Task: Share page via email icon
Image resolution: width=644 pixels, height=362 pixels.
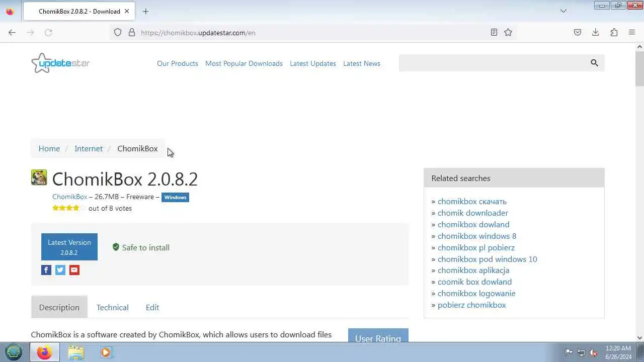Action: coord(74,270)
